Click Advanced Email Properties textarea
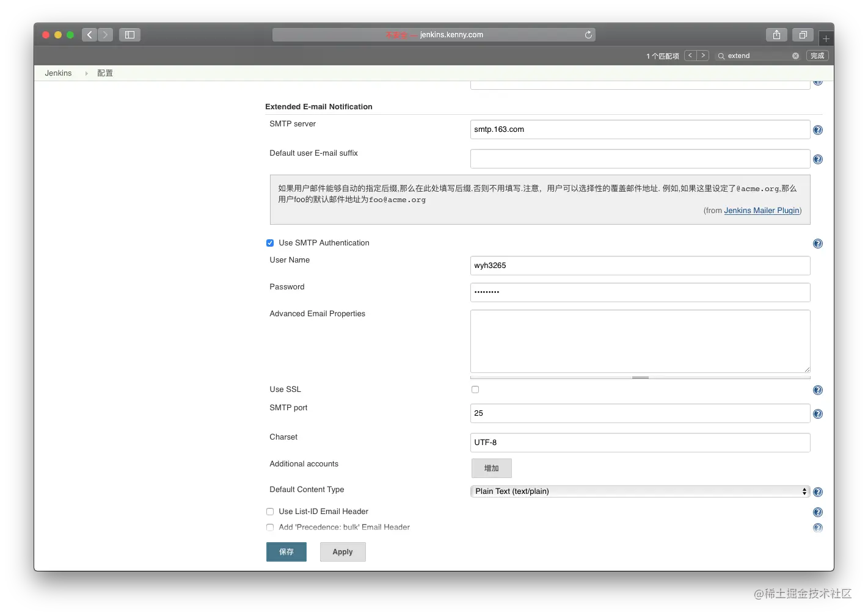 [640, 341]
